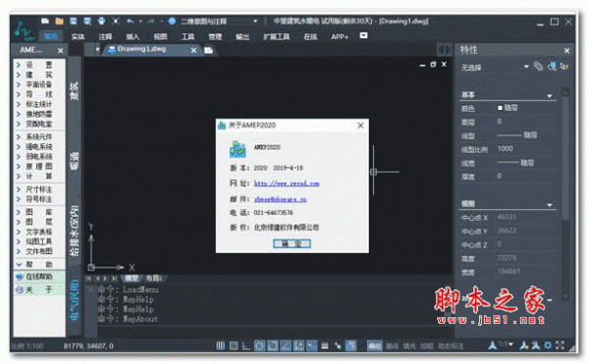Open the 插入 ribbon tab
The height and width of the screenshot is (364, 589).
pos(133,36)
